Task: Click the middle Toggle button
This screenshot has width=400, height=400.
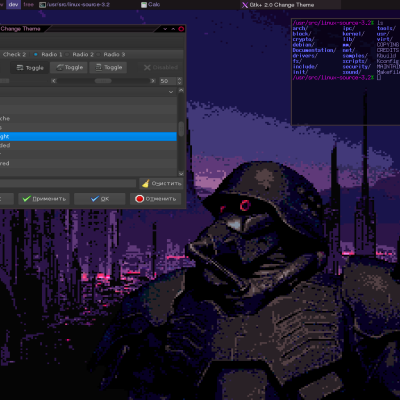Action: pos(69,67)
